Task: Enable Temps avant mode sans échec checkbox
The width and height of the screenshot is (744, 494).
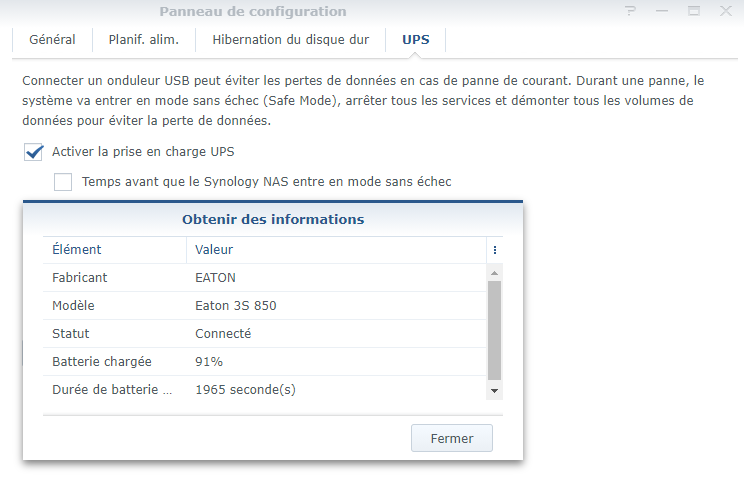Action: (x=64, y=182)
